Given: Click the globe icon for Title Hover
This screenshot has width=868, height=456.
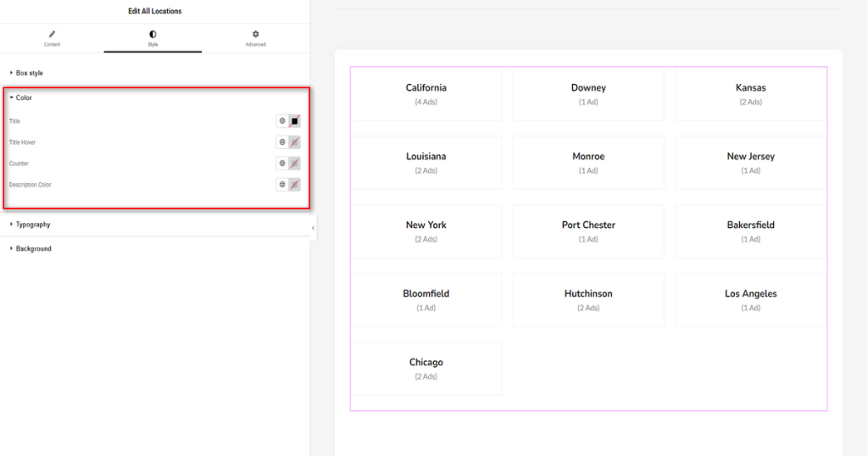Looking at the screenshot, I should click(x=282, y=142).
